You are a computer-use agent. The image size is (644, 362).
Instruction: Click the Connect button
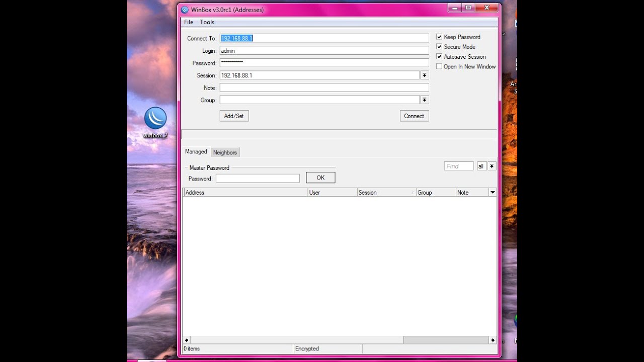pos(414,116)
